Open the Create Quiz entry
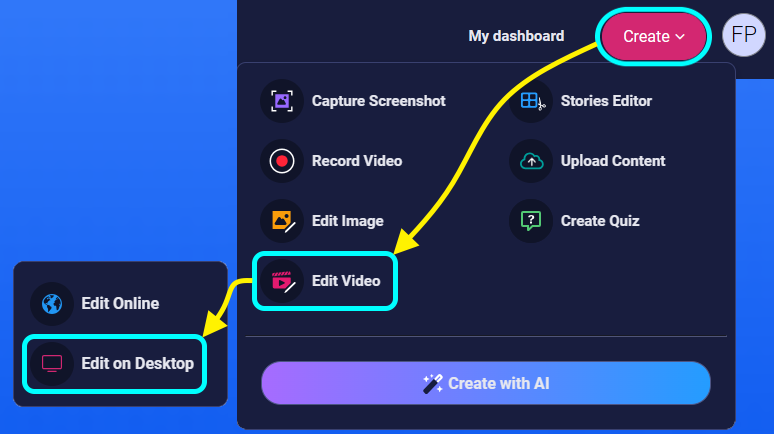 pos(600,221)
